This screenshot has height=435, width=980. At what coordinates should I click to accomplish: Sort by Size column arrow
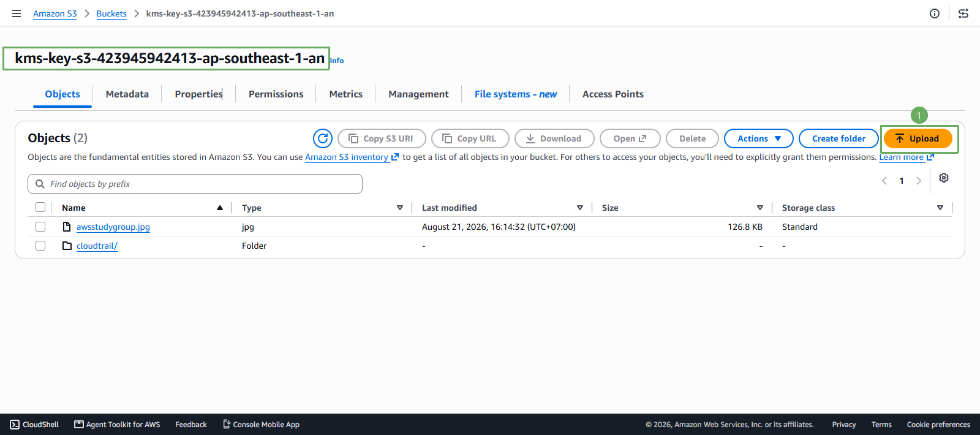coord(760,208)
